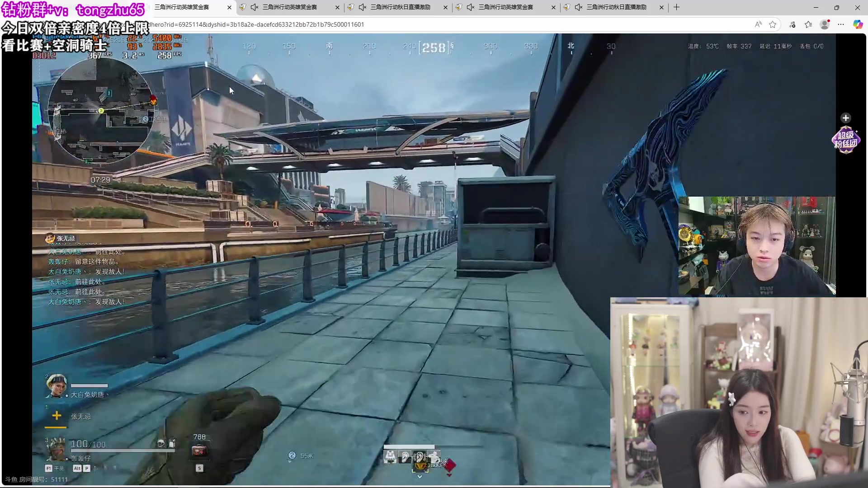
Task: Close the second browser tab
Action: [x=337, y=7]
